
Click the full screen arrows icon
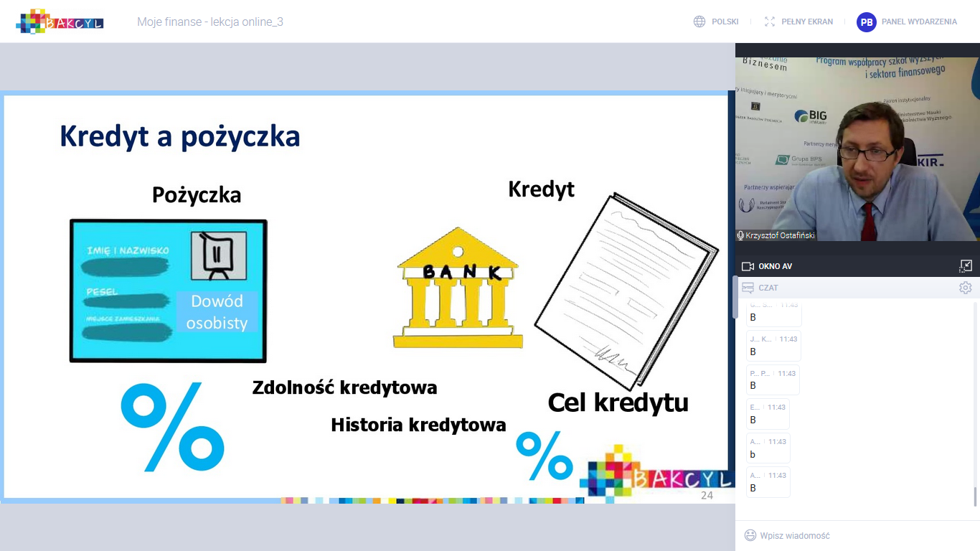click(x=770, y=22)
